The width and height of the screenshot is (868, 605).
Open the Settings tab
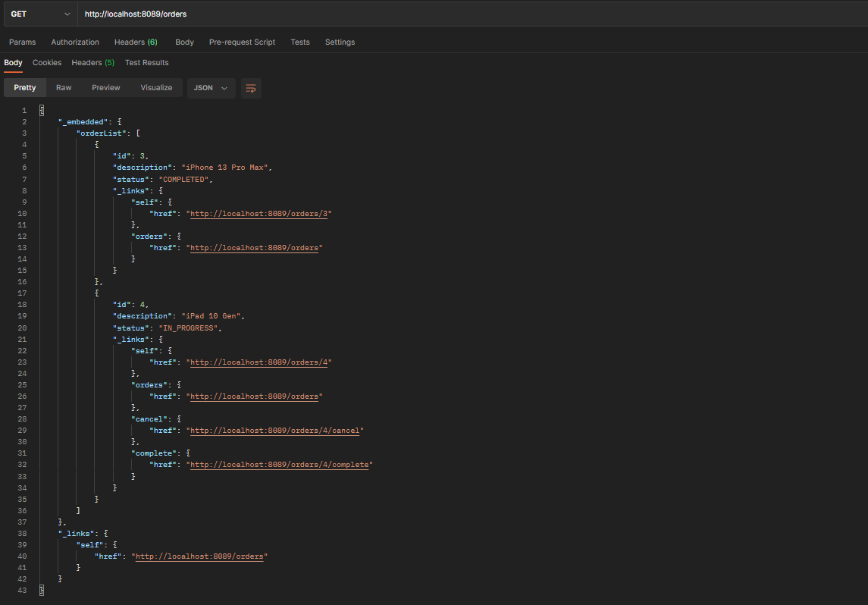pyautogui.click(x=340, y=42)
